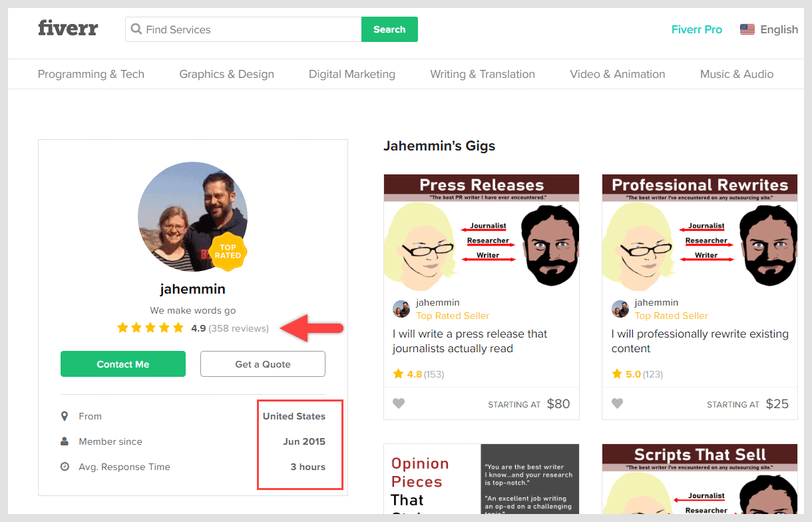Open the Writing & Translation category
Image resolution: width=812 pixels, height=522 pixels.
pyautogui.click(x=483, y=74)
